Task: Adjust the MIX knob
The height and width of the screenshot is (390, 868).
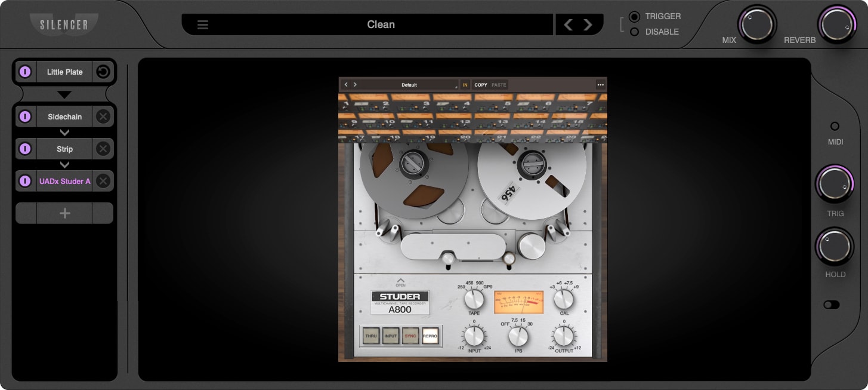Action: pyautogui.click(x=756, y=24)
